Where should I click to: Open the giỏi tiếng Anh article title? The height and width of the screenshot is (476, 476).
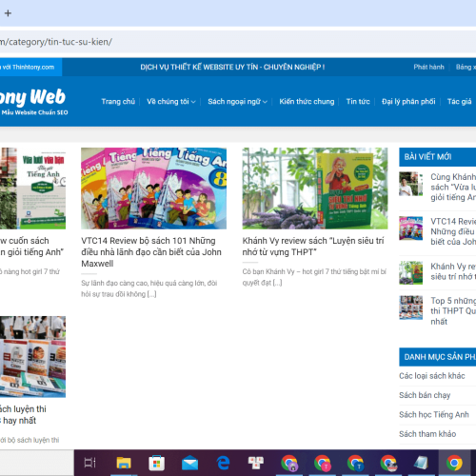(31, 247)
